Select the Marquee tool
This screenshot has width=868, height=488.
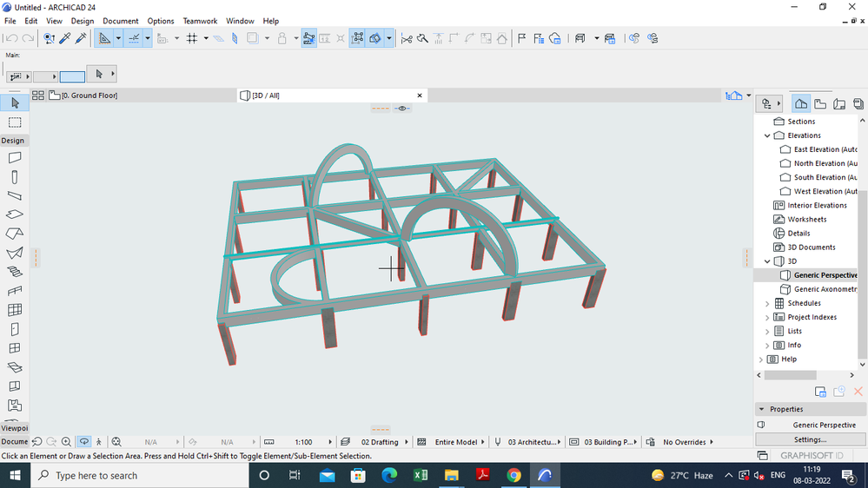(x=15, y=122)
